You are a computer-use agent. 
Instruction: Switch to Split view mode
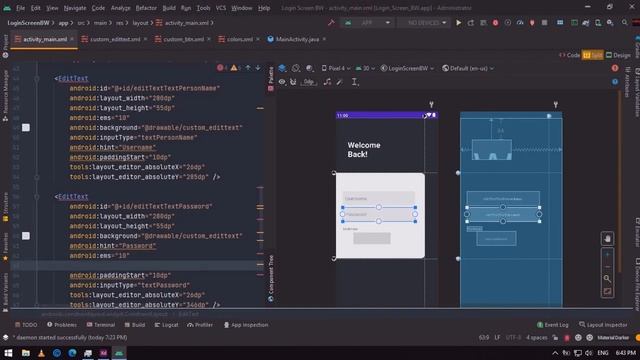[x=593, y=55]
